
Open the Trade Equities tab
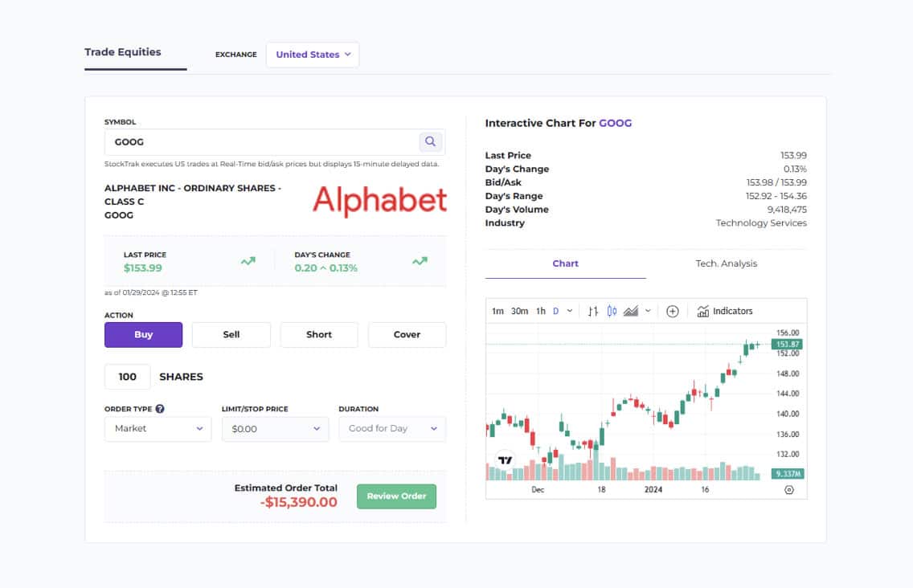tap(123, 52)
